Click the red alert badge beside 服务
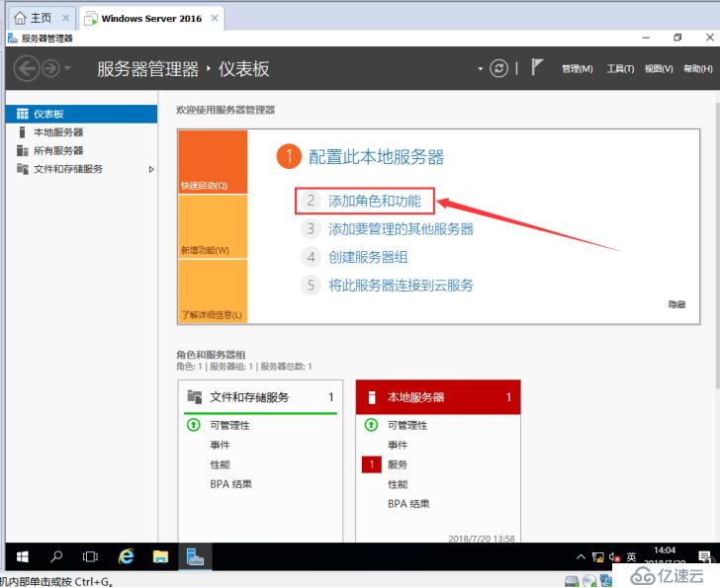This screenshot has width=720, height=588. [372, 464]
